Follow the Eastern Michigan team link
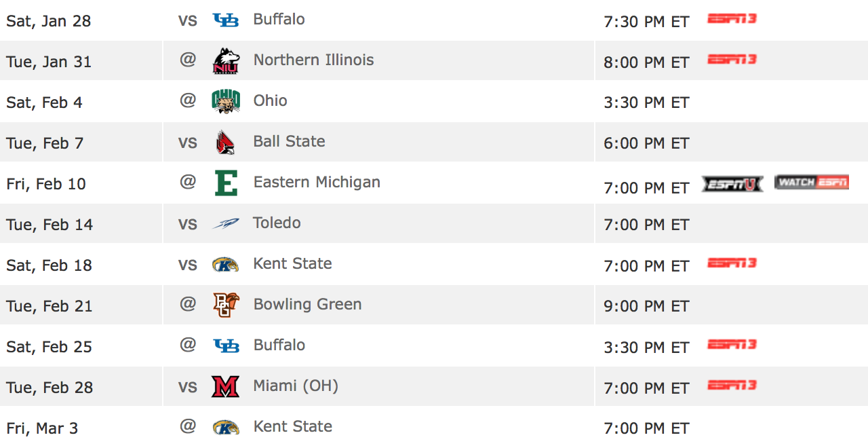 pyautogui.click(x=317, y=182)
